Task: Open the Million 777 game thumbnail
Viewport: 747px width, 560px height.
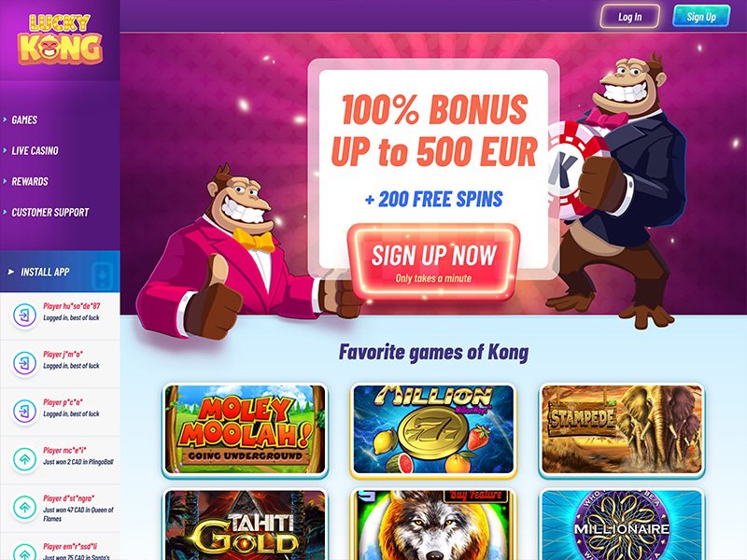Action: [x=433, y=430]
